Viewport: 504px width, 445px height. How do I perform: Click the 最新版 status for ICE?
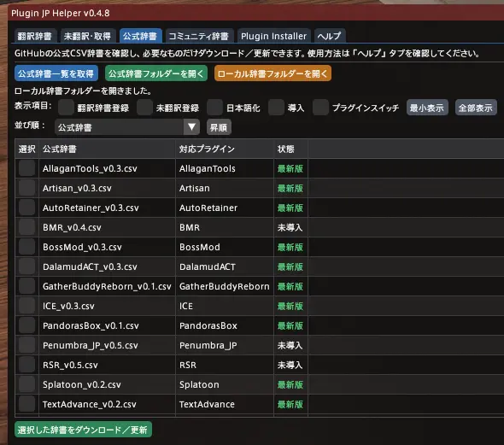[x=290, y=306]
